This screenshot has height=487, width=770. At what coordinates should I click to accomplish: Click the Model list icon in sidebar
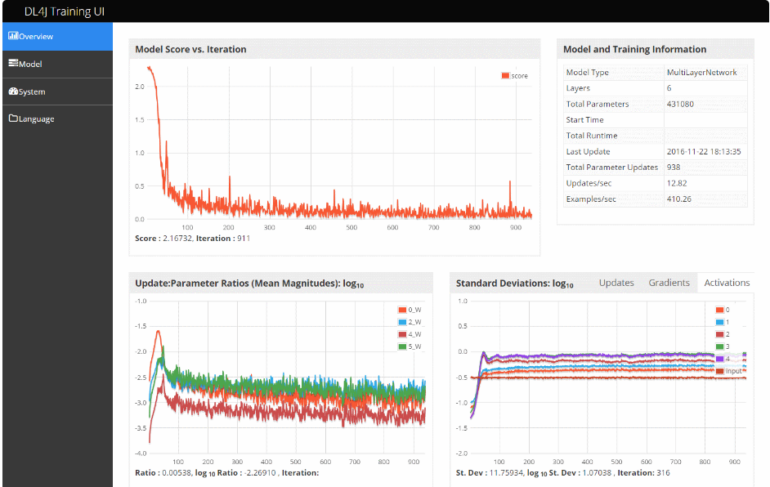(x=12, y=63)
